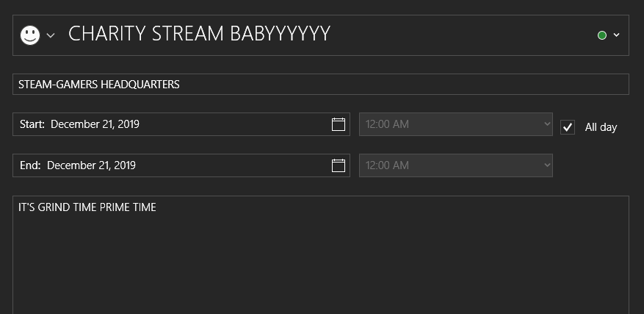Click the End time dropdown arrow
This screenshot has width=644, height=314.
546,165
